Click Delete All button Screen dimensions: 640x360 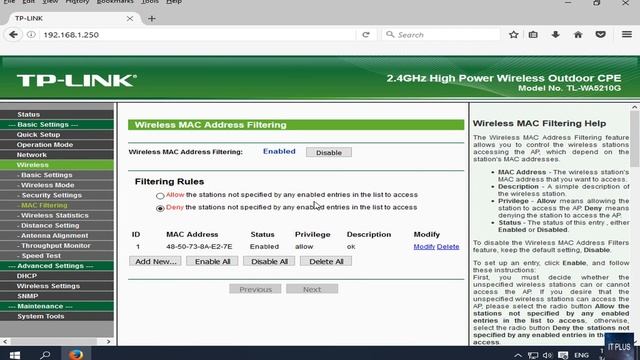pos(326,261)
